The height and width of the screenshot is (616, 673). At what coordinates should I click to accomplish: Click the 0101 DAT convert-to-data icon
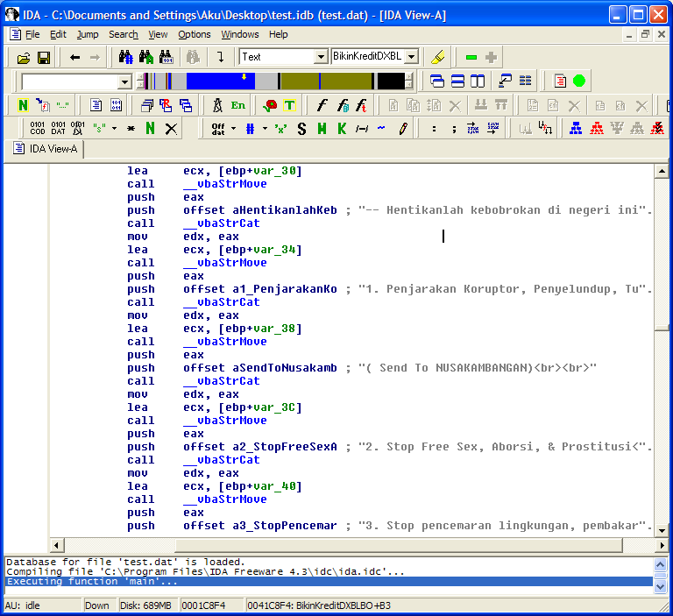point(58,128)
